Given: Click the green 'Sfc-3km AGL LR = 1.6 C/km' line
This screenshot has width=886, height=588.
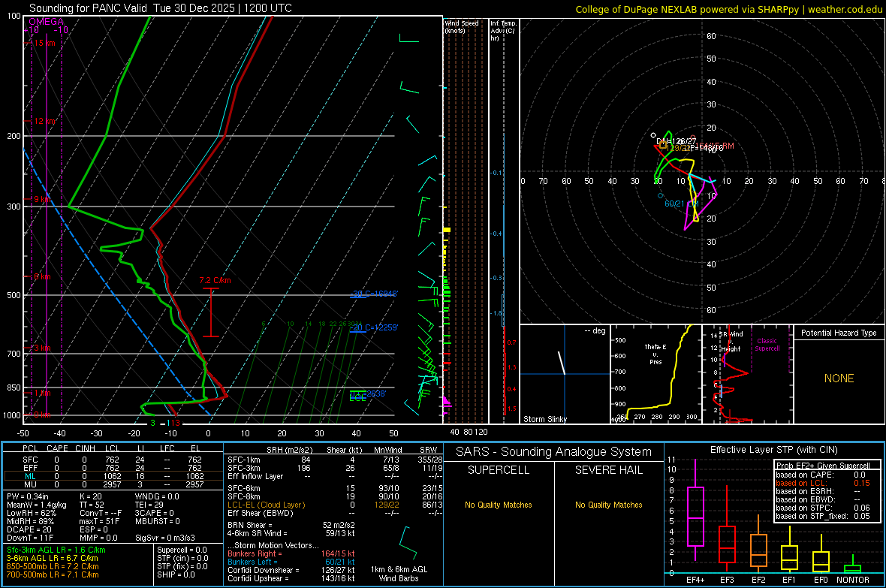Looking at the screenshot, I should (56, 550).
